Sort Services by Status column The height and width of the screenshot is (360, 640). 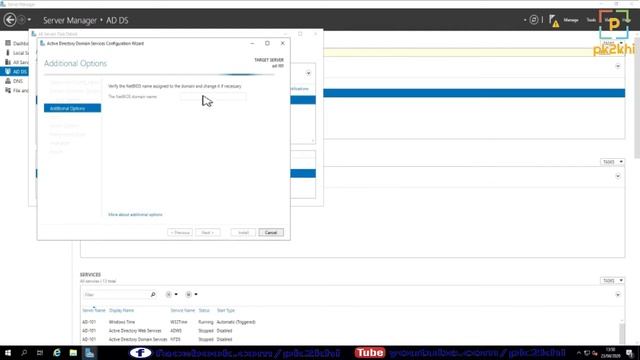204,310
